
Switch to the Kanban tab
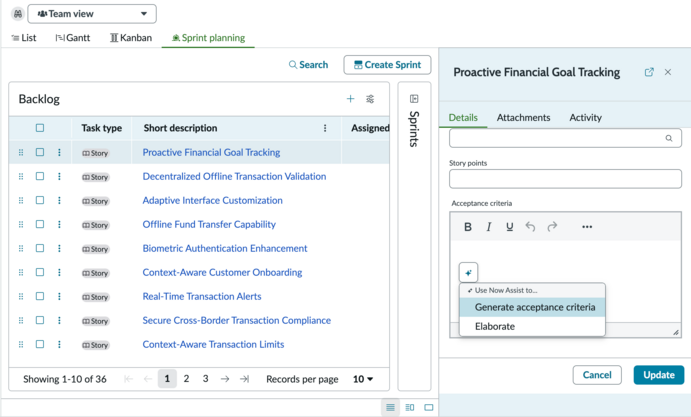pyautogui.click(x=131, y=38)
